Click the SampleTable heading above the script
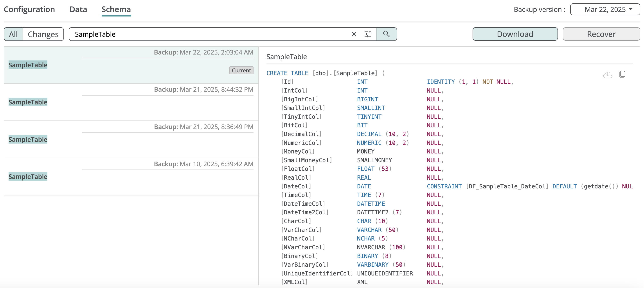This screenshot has width=644, height=288. click(286, 57)
